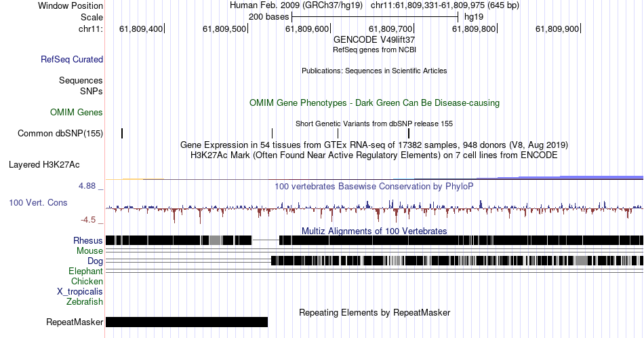Click Publications: Sequences in Scientific Articles title
Viewport: 644px width, 338px height.
(x=374, y=71)
